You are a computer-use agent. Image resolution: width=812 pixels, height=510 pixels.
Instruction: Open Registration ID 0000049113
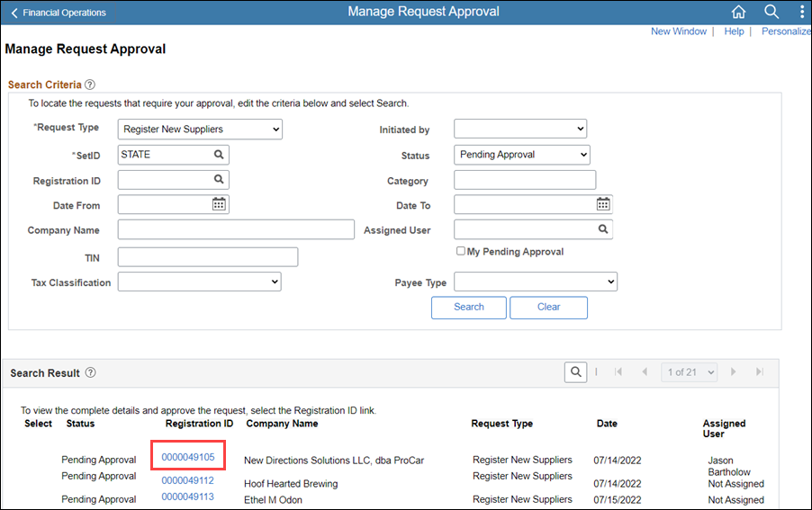click(187, 497)
